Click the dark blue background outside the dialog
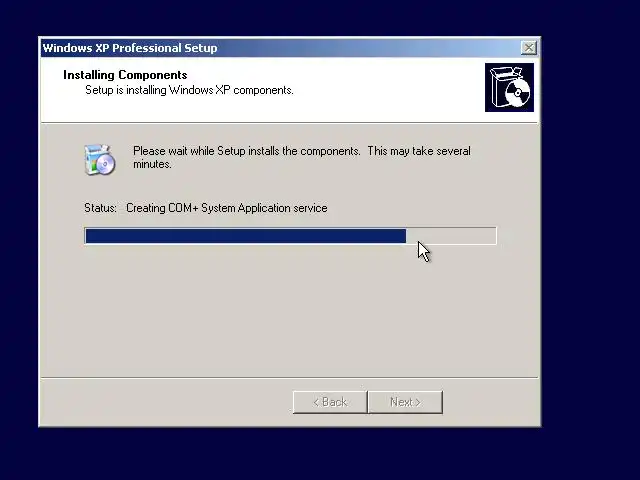This screenshot has width=640, height=480. (590, 245)
